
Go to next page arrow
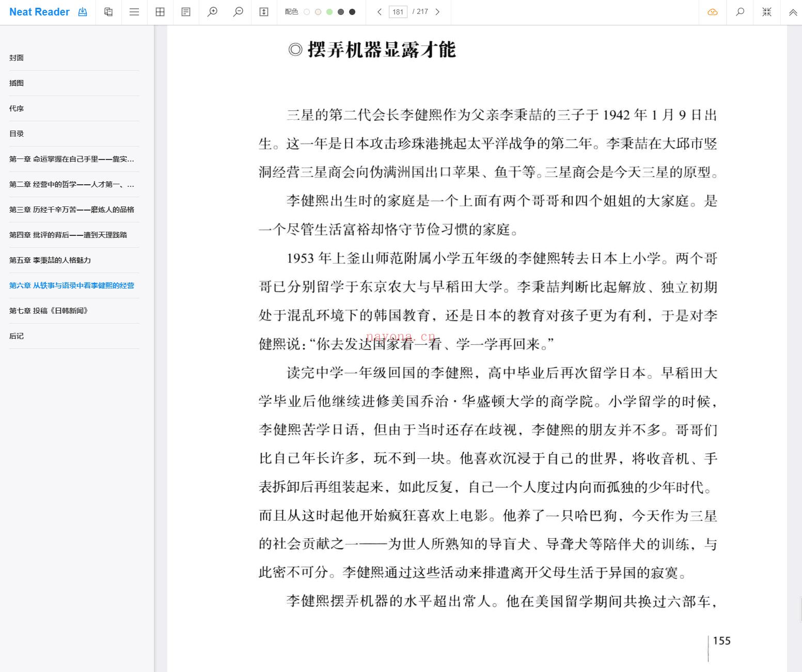tap(437, 12)
